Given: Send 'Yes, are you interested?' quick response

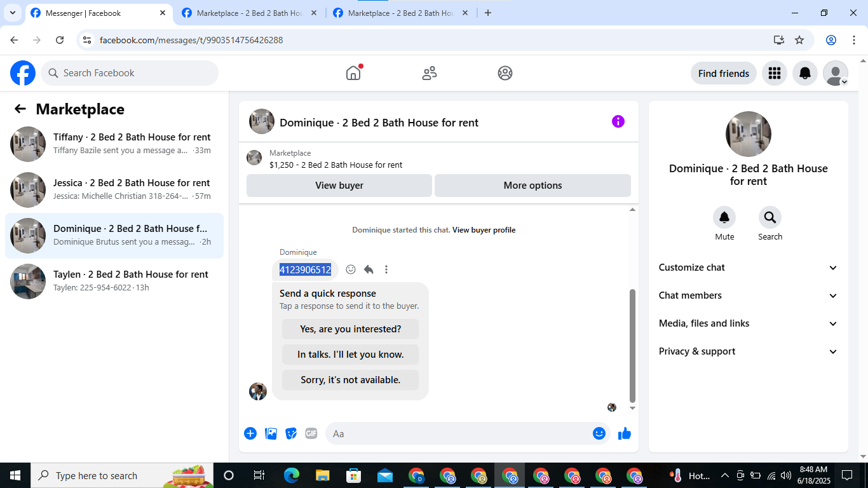Looking at the screenshot, I should pos(350,329).
